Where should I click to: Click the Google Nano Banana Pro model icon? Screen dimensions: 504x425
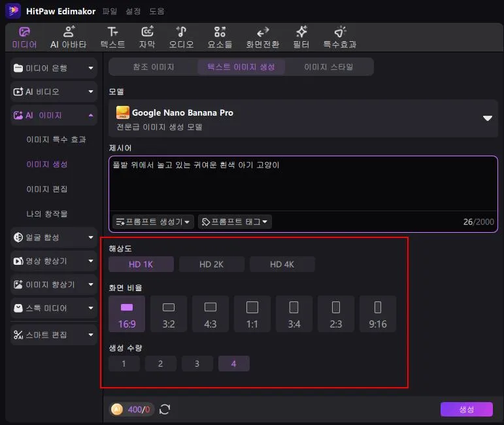123,112
